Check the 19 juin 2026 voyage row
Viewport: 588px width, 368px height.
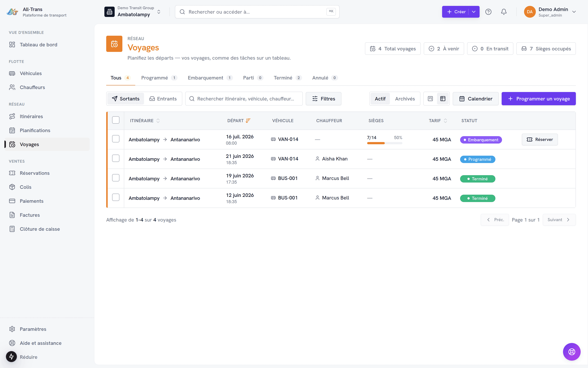click(116, 178)
